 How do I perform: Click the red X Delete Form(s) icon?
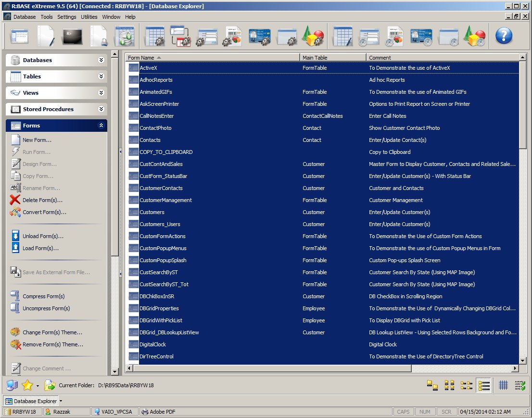pos(15,200)
